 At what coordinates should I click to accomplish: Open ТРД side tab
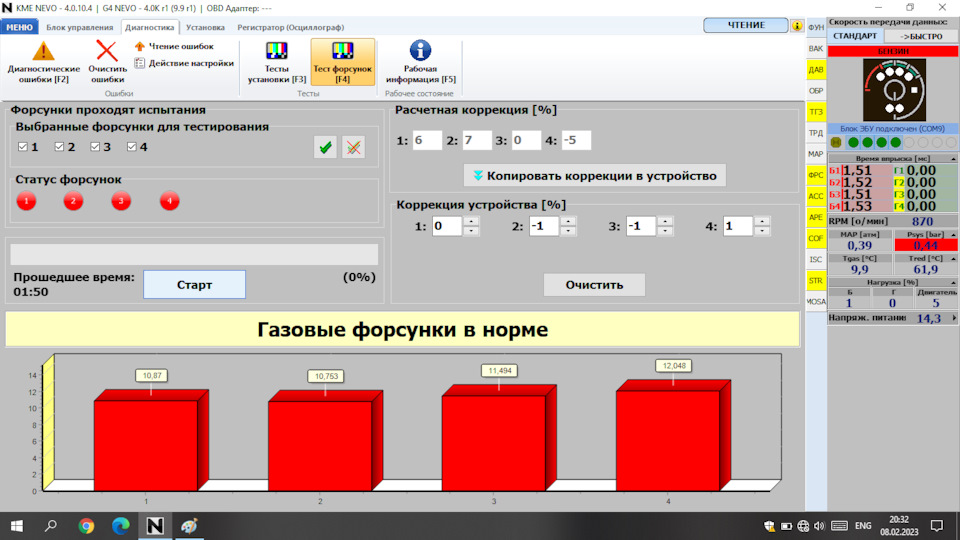pos(816,133)
